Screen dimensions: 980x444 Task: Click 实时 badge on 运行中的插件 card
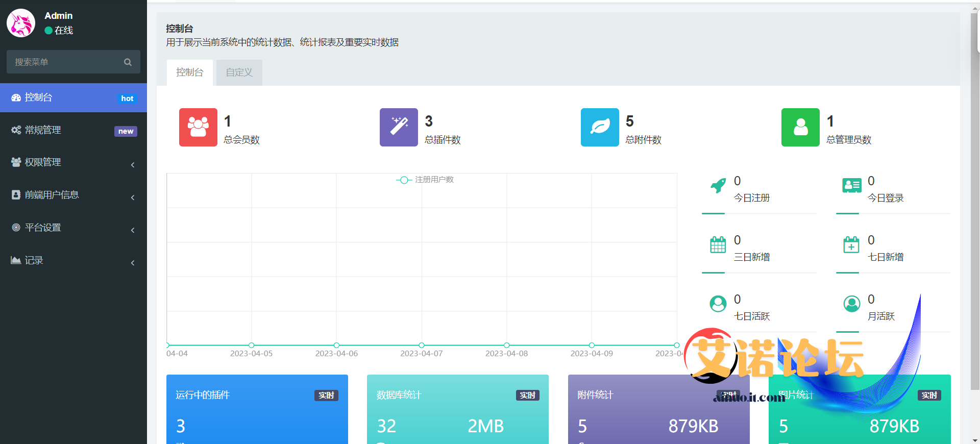[326, 396]
